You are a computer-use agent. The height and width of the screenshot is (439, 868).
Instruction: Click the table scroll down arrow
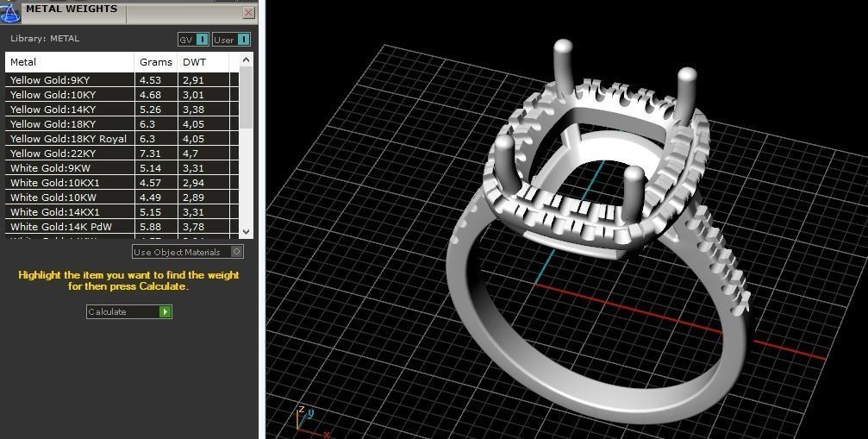pos(247,232)
